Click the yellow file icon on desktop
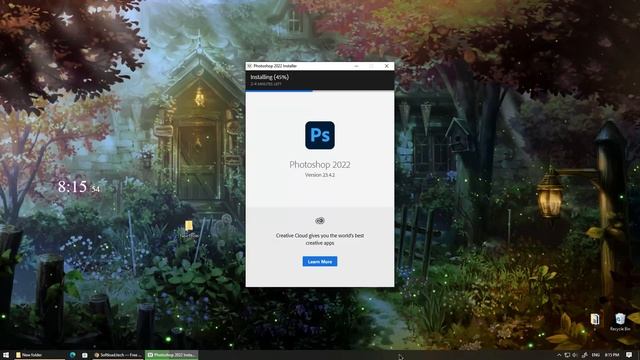 coord(188,225)
